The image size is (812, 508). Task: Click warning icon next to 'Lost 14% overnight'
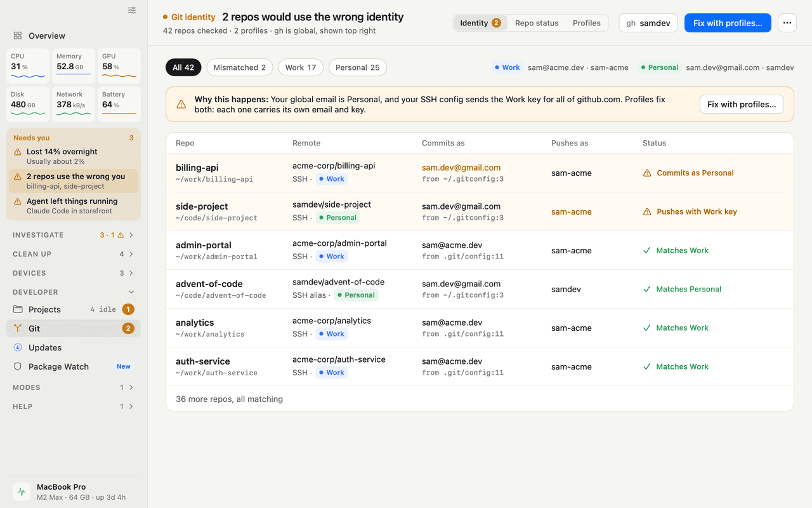(x=18, y=152)
